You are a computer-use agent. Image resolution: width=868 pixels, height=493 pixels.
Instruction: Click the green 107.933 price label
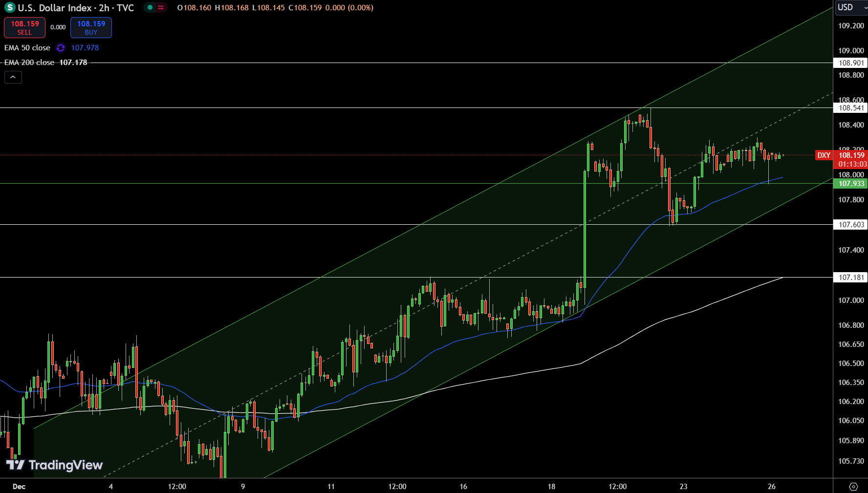pos(851,184)
